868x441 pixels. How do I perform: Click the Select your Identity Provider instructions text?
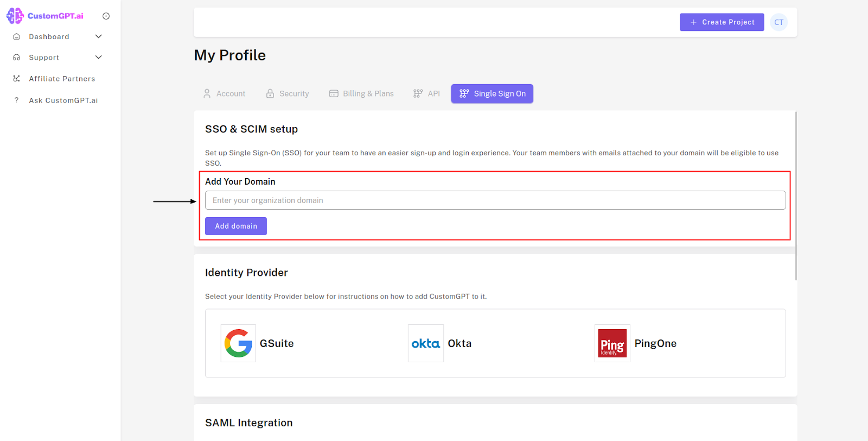(346, 297)
